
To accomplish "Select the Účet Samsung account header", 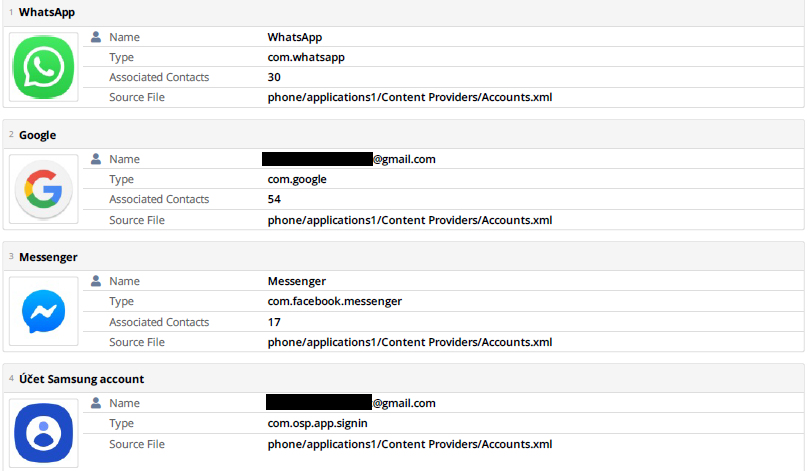I will (82, 379).
